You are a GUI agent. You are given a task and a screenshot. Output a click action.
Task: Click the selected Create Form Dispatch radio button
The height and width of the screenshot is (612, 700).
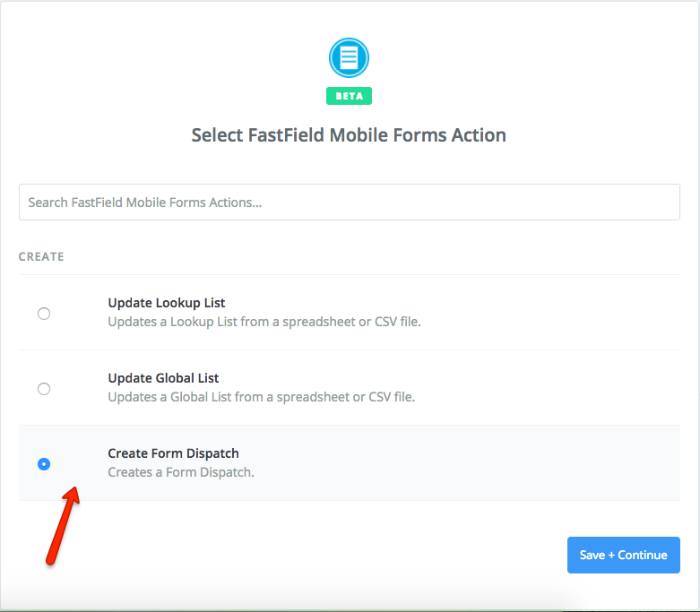click(44, 464)
